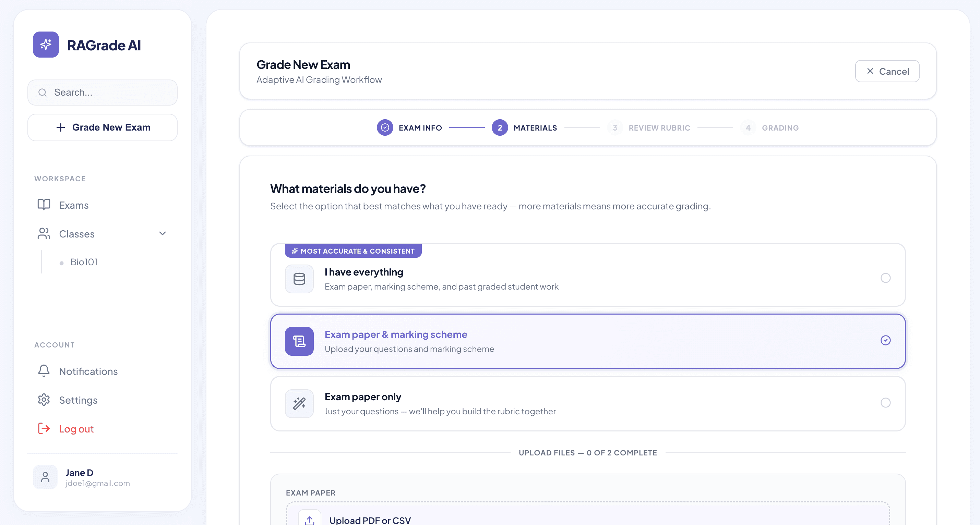Click the What materials do you have heading

[348, 188]
